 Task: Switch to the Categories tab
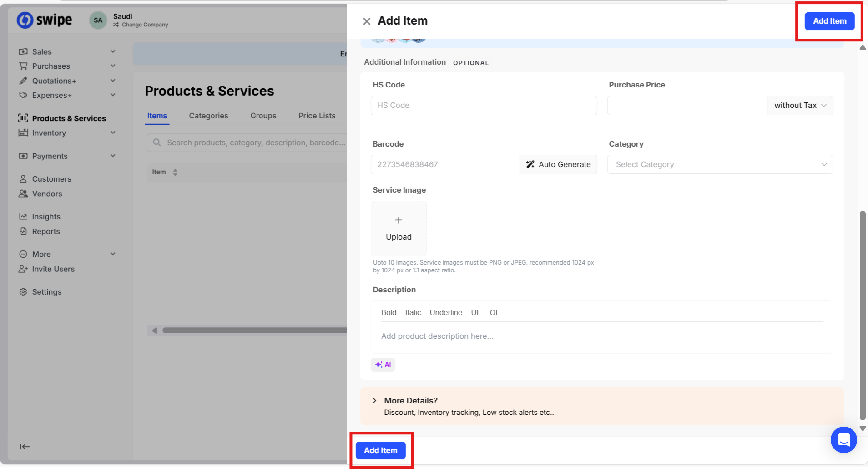pos(208,116)
